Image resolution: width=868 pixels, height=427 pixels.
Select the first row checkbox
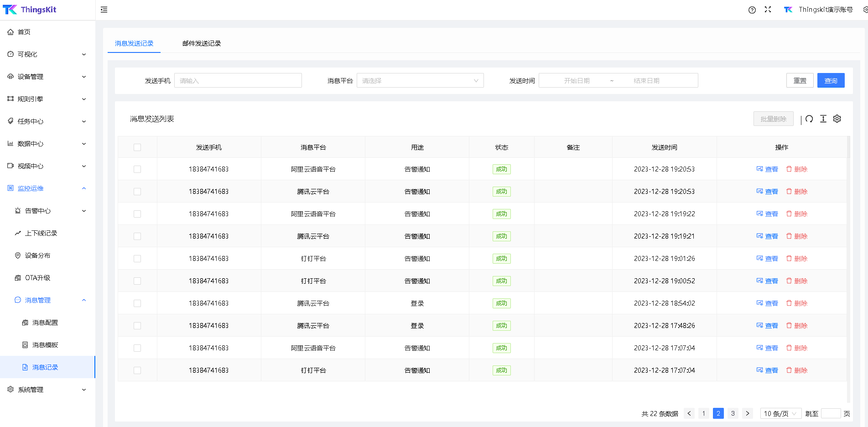point(137,169)
